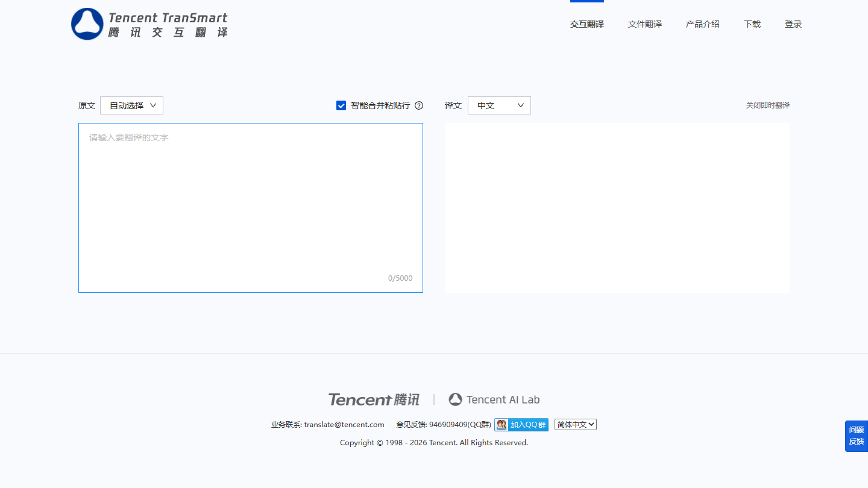Click the 946909409(QQ群) feedback number
The width and height of the screenshot is (868, 488).
tap(460, 425)
